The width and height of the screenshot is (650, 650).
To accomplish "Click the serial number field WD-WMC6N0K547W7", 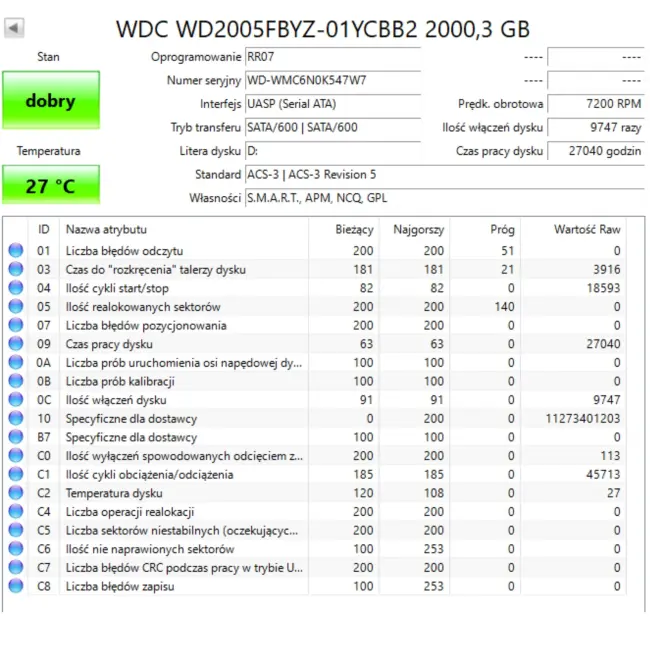I will [x=333, y=80].
